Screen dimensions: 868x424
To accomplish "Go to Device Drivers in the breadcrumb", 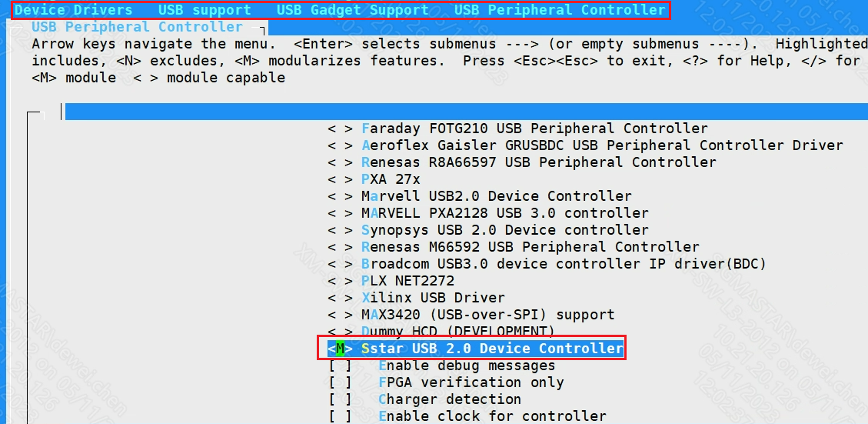I will click(x=73, y=10).
